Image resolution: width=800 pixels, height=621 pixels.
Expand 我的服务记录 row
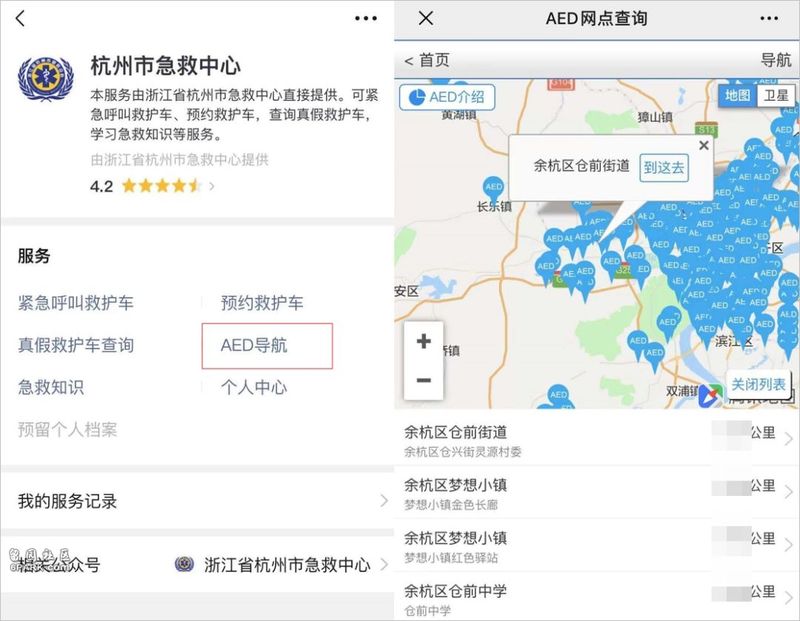pyautogui.click(x=197, y=501)
